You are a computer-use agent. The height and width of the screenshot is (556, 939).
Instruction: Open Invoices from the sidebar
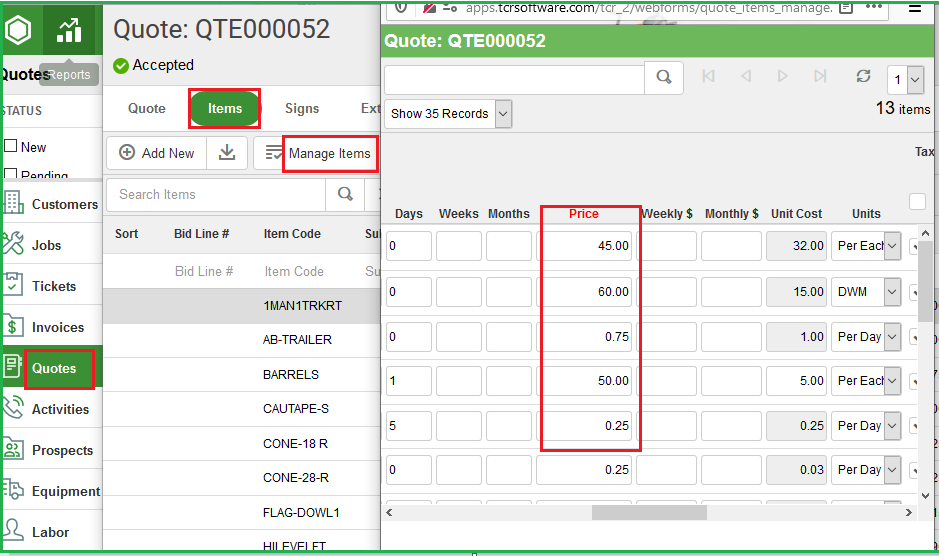(x=57, y=327)
